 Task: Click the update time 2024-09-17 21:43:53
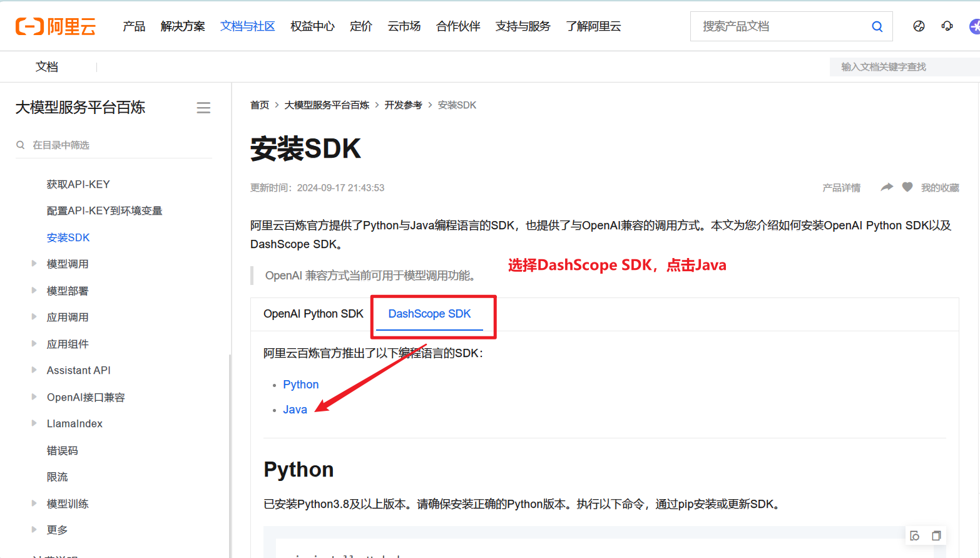[x=340, y=188]
